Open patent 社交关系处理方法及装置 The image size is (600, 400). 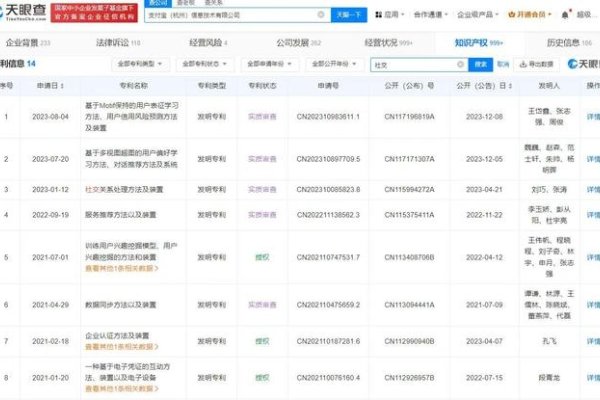point(124,189)
